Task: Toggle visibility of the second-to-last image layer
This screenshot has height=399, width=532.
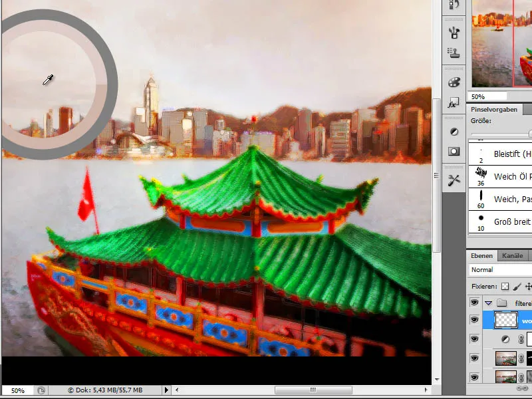Action: pyautogui.click(x=474, y=358)
